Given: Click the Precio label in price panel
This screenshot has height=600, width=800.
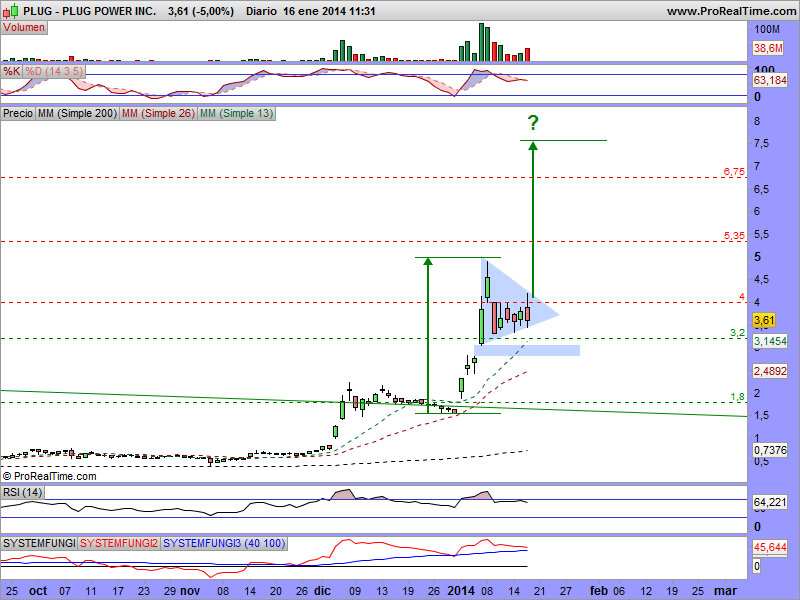Looking at the screenshot, I should [x=18, y=113].
